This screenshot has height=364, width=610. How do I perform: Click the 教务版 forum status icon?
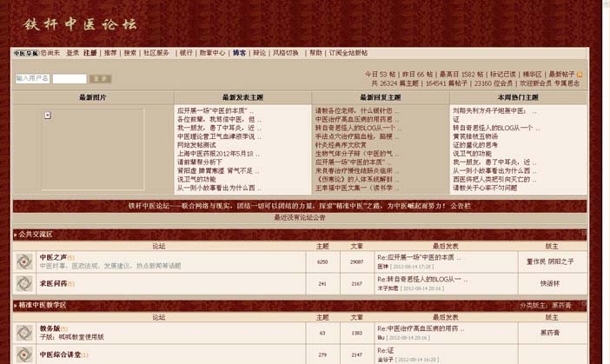[x=24, y=333]
